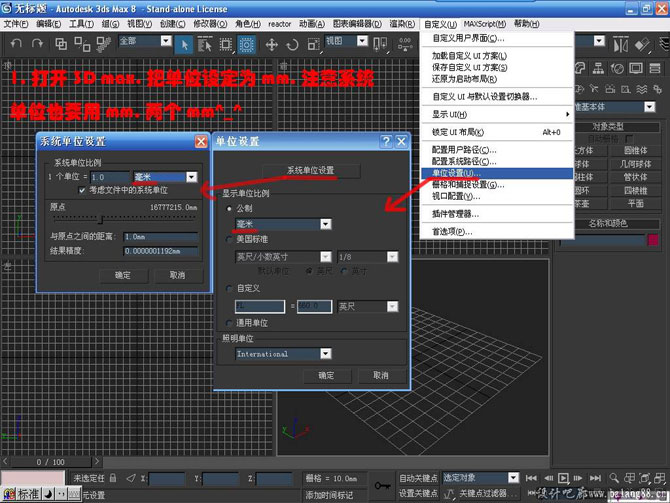This screenshot has width=670, height=503.
Task: Click the Redo arrow icon
Action: click(37, 43)
